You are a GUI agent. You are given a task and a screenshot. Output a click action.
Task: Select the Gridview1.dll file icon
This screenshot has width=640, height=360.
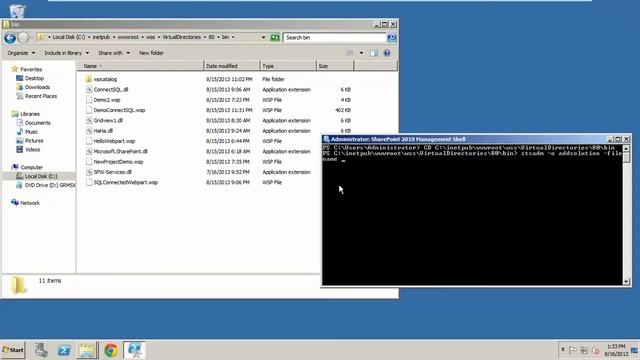point(89,120)
